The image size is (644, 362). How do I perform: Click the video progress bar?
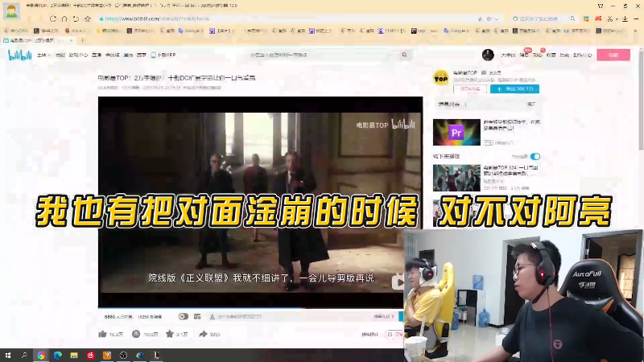click(250, 307)
